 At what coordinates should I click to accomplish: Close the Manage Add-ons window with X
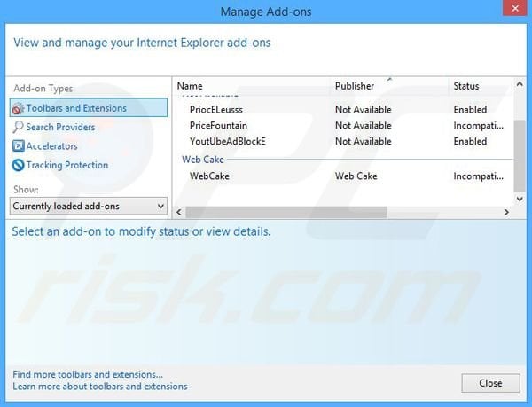point(514,8)
